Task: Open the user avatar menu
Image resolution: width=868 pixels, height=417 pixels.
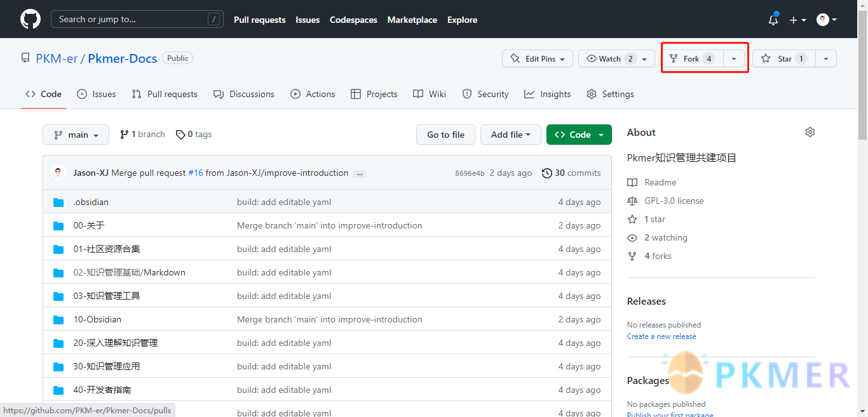Action: click(x=827, y=20)
